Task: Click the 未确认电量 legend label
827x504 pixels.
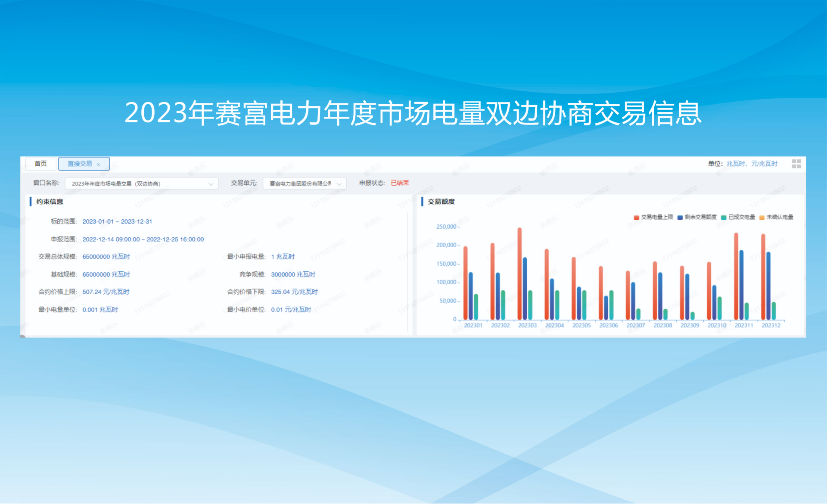Action: pyautogui.click(x=780, y=217)
